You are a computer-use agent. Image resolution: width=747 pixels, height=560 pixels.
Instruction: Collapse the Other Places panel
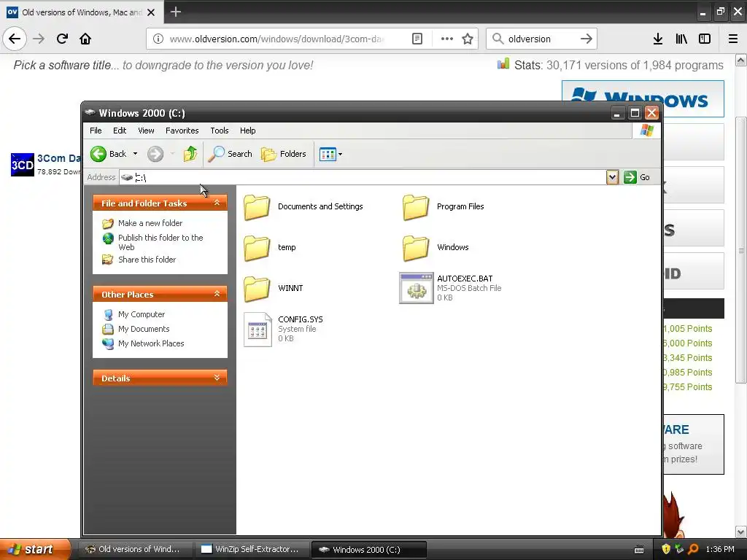click(217, 294)
